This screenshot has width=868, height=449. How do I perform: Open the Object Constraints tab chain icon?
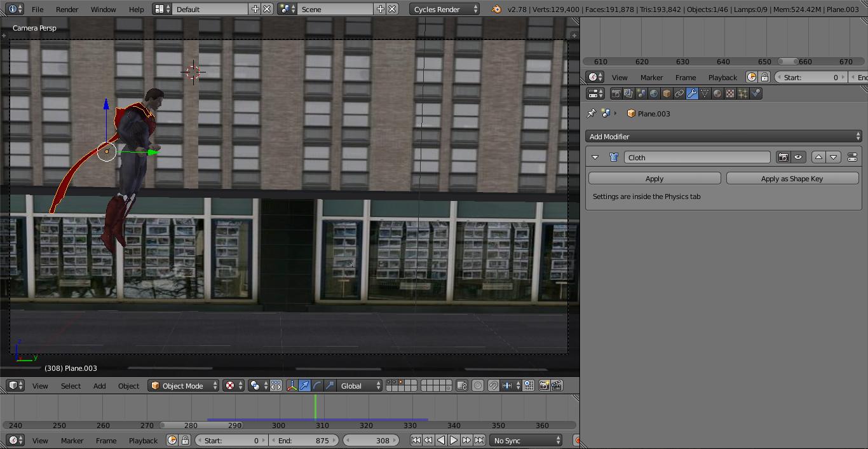tap(679, 93)
